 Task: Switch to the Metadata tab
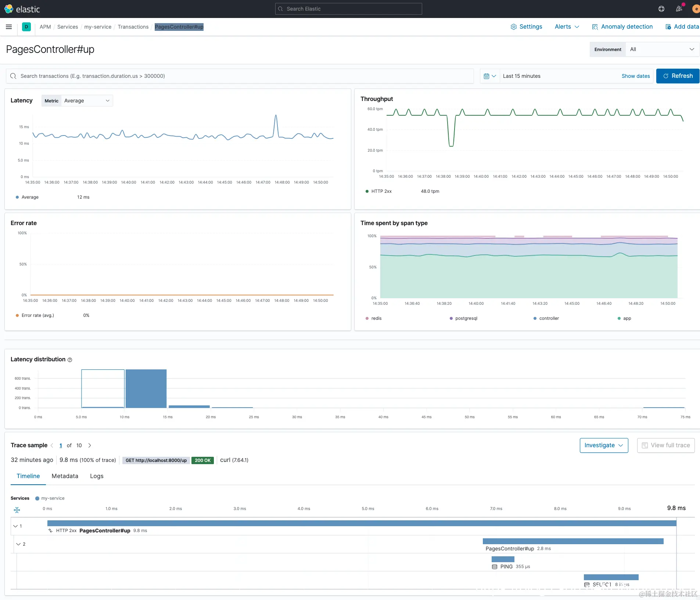(x=65, y=476)
